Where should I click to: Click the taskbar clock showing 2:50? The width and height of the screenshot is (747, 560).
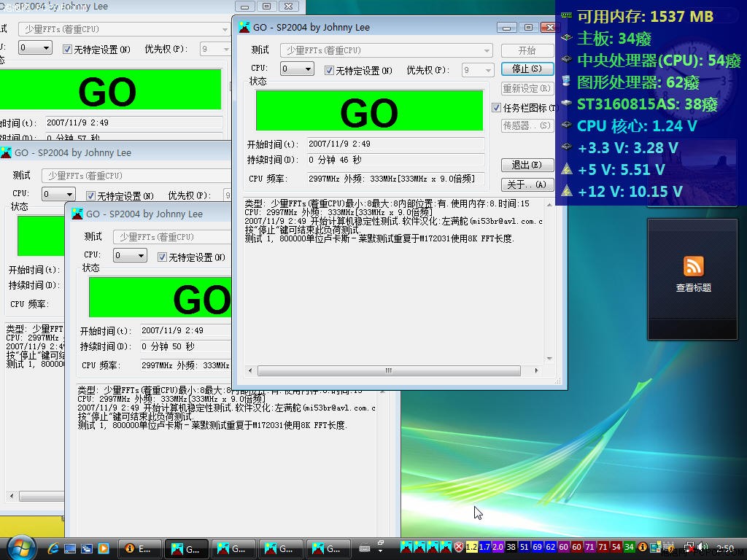[725, 548]
